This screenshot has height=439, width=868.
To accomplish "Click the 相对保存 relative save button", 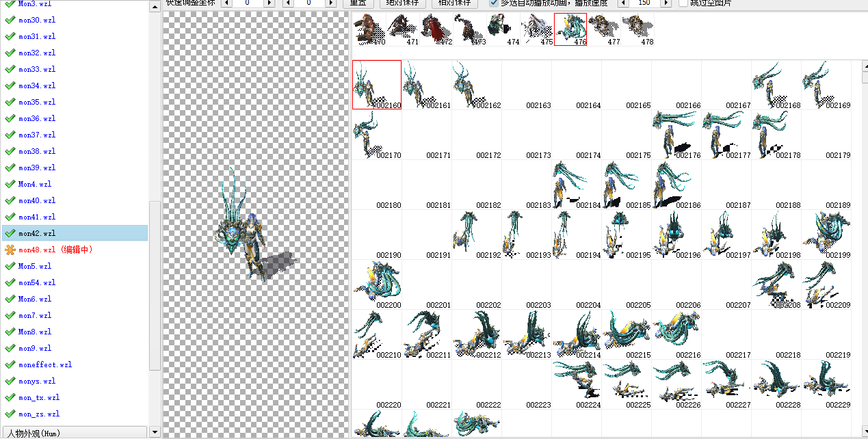I will [454, 3].
